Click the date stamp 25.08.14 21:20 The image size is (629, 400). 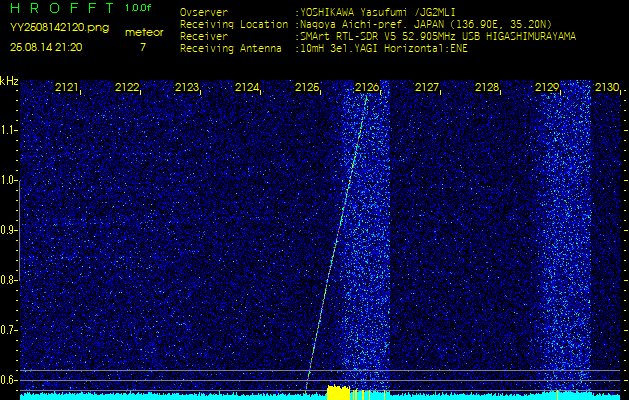click(46, 47)
